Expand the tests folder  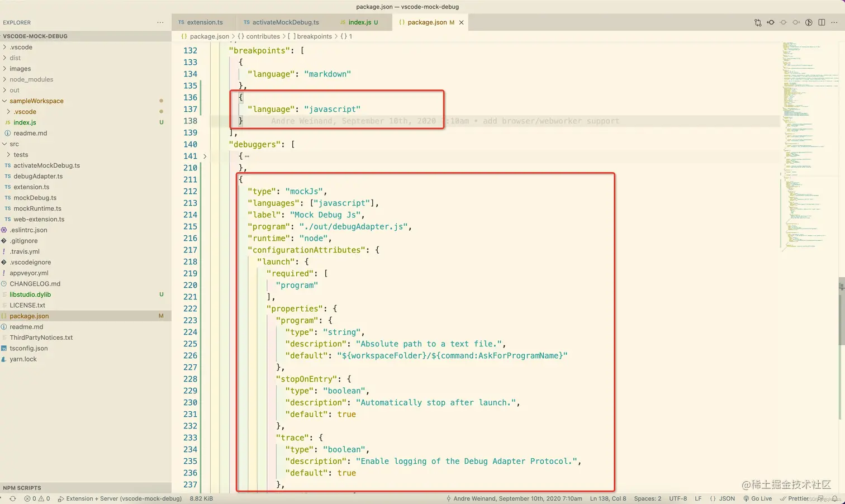86,155
